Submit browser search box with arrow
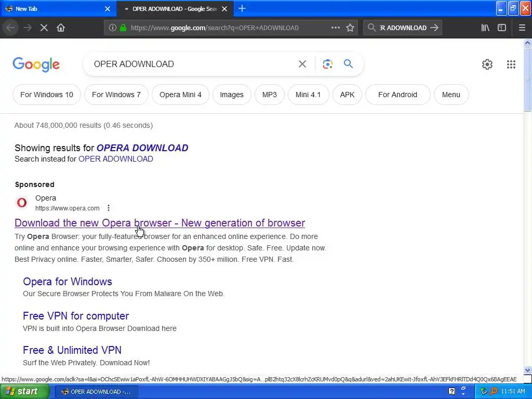The width and height of the screenshot is (532, 399). pos(434,28)
